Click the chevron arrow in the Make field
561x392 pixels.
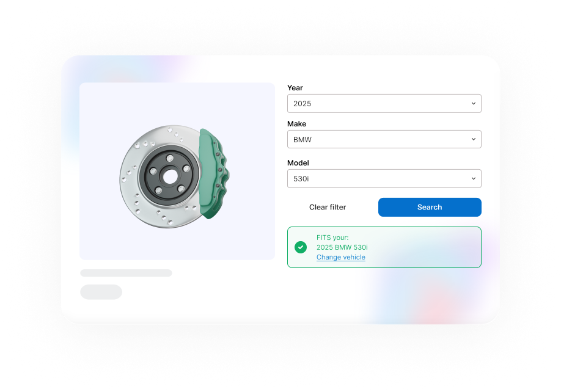click(x=473, y=139)
